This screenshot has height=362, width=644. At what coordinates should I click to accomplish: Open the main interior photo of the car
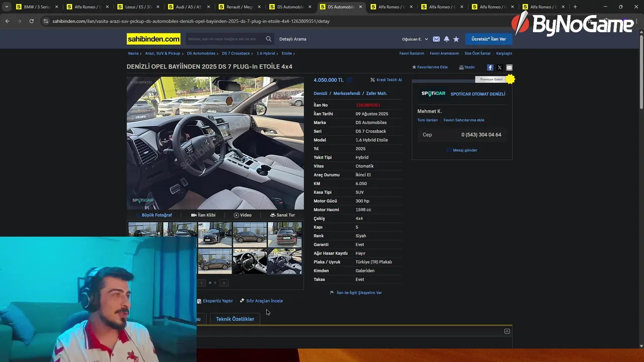(x=215, y=143)
